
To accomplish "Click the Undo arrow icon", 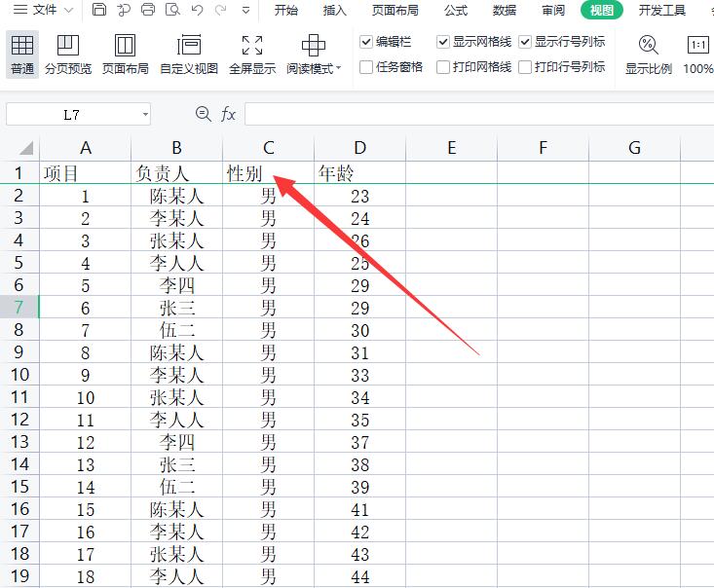I will click(x=197, y=10).
